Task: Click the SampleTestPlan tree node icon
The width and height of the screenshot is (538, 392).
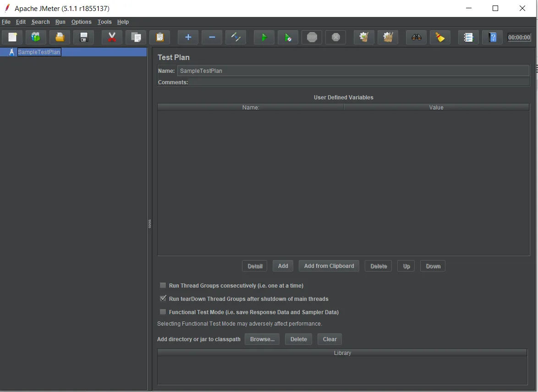Action: point(11,52)
